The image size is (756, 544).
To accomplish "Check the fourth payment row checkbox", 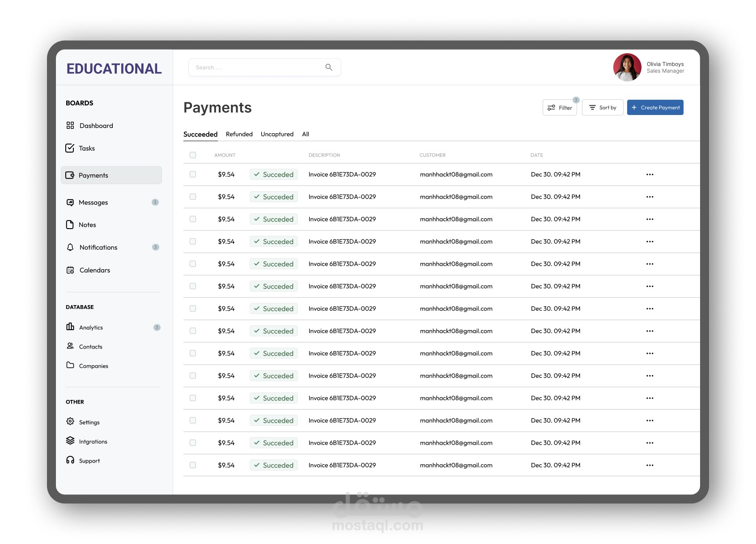I will (193, 241).
